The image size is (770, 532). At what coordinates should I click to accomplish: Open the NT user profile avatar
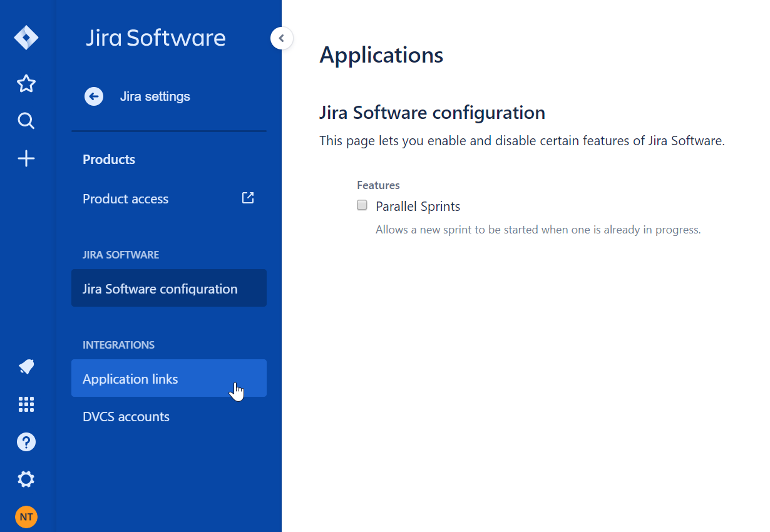26,517
